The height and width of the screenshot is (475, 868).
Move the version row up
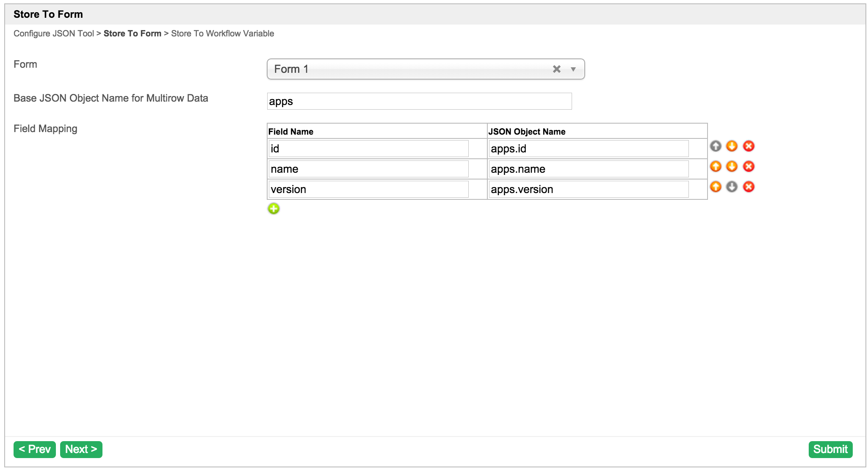point(716,187)
